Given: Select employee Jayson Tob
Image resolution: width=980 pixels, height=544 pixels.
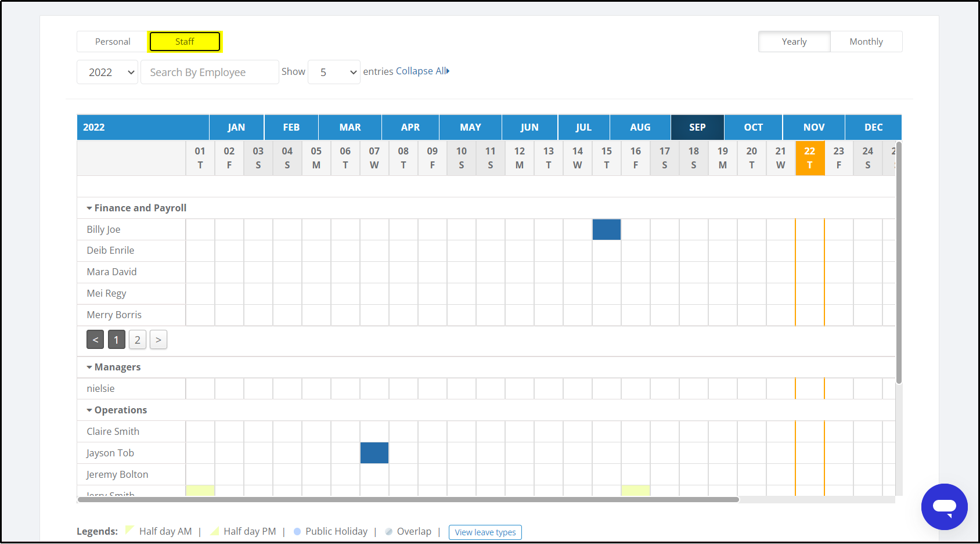Looking at the screenshot, I should pos(110,453).
